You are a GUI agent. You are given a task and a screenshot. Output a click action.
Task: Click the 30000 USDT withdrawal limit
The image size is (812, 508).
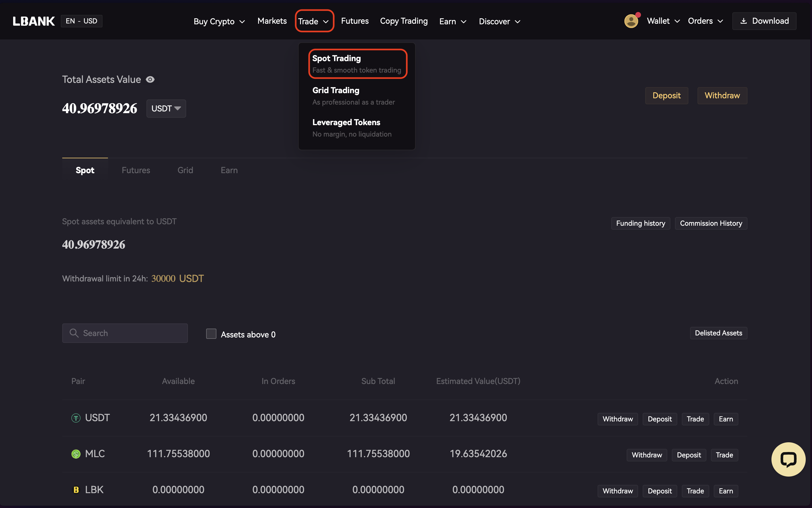tap(177, 279)
